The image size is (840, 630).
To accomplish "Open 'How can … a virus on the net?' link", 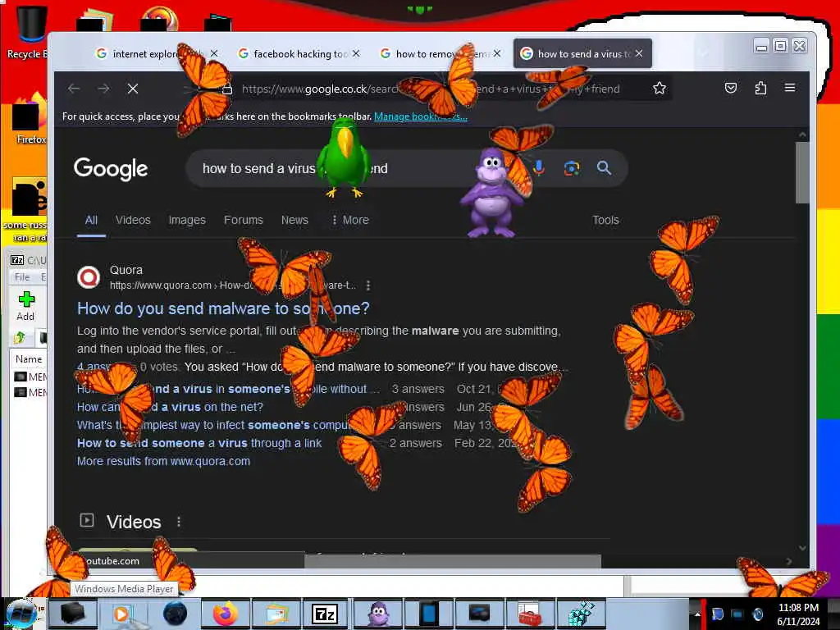I will (170, 407).
